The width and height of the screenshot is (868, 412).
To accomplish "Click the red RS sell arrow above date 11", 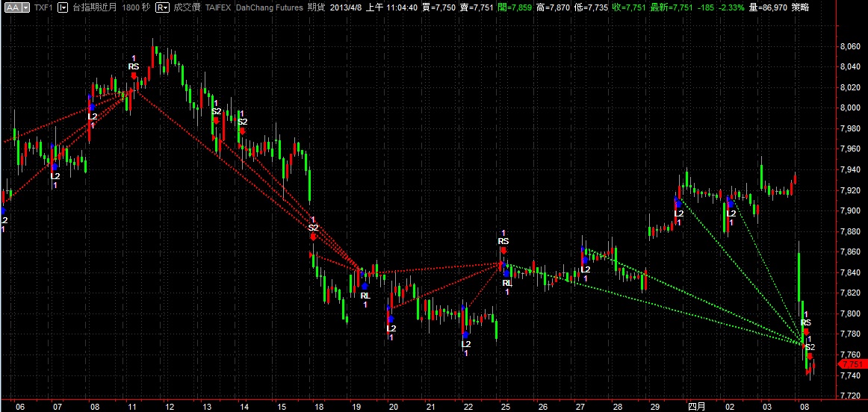I will click(134, 76).
